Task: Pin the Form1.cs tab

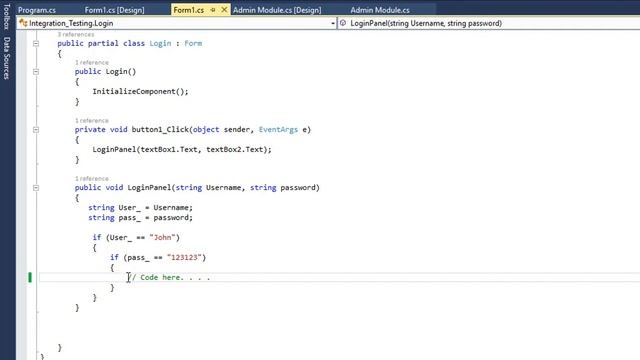Action: (x=213, y=10)
